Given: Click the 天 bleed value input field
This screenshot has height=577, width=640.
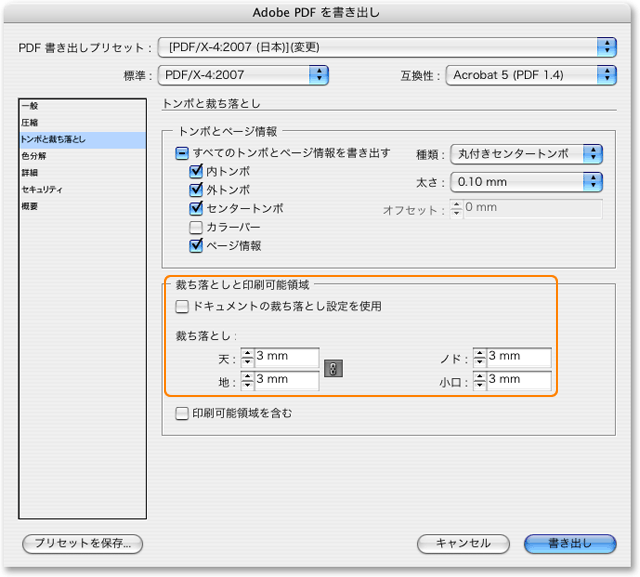Looking at the screenshot, I should [x=286, y=357].
